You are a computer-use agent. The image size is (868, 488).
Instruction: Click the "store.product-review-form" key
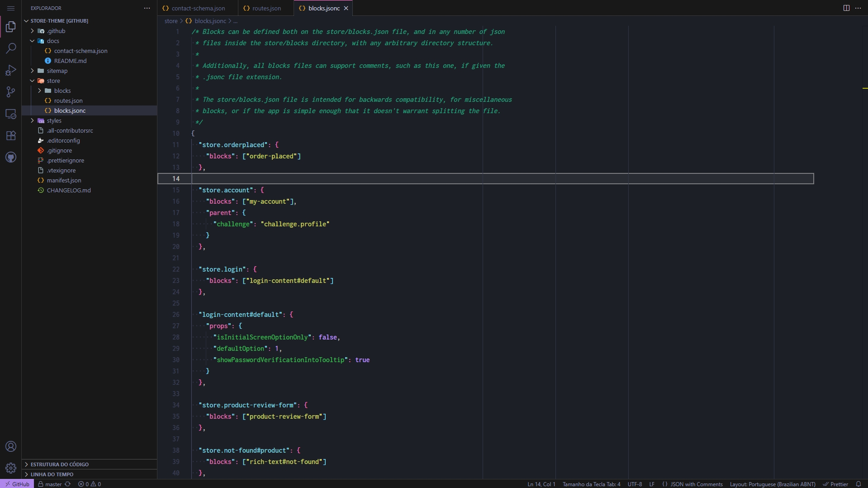[247, 405]
